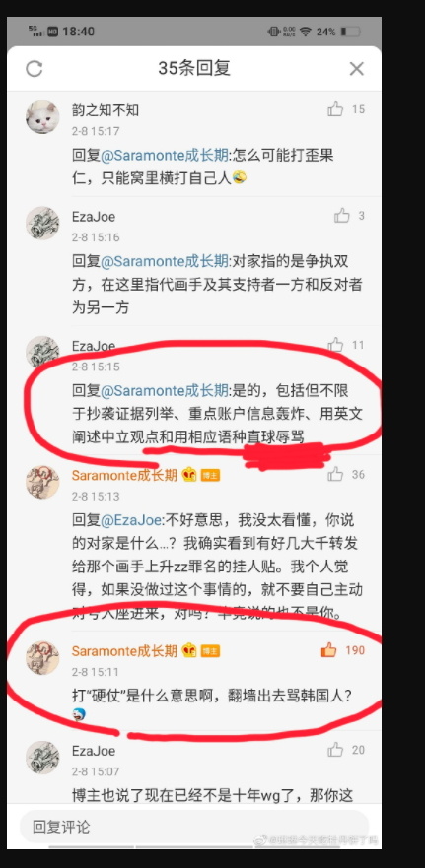Viewport: 425px width, 868px height.
Task: Open Saramonte成长期's avatar on the 15:13 reply
Action: pyautogui.click(x=42, y=482)
